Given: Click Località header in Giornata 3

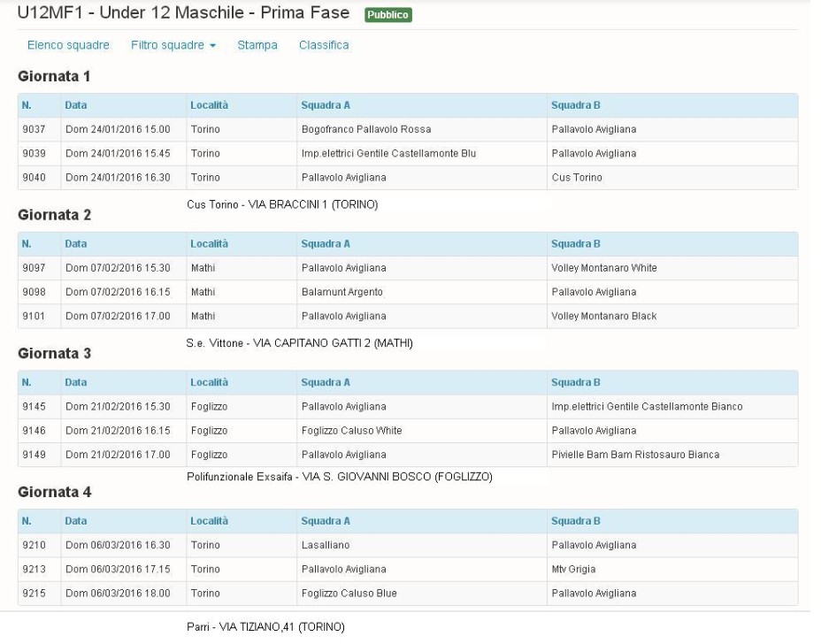Looking at the screenshot, I should tap(209, 383).
